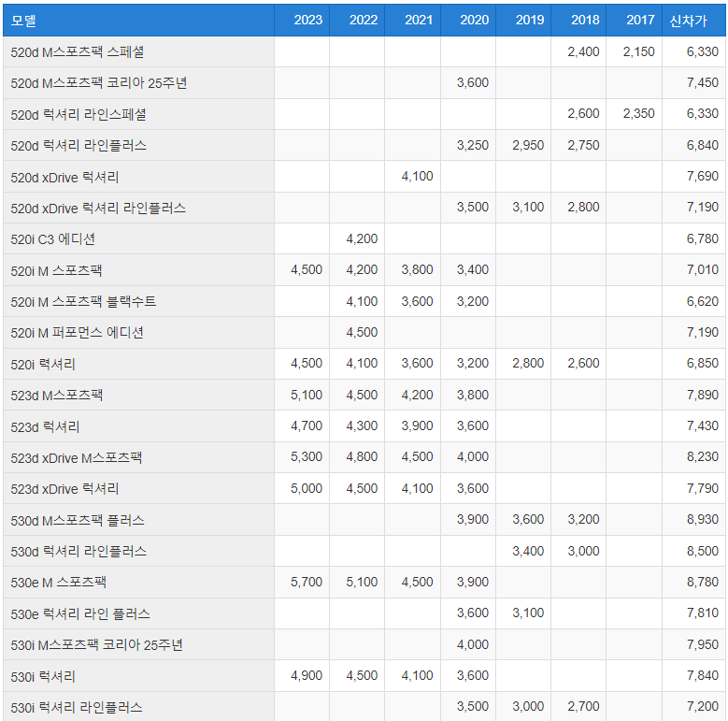Select 530d M스포츠팩 플러스 model name

point(77,520)
